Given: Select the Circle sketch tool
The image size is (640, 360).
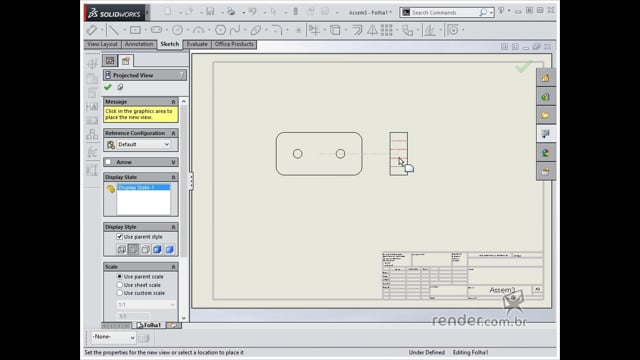Looking at the screenshot, I should pos(177,30).
